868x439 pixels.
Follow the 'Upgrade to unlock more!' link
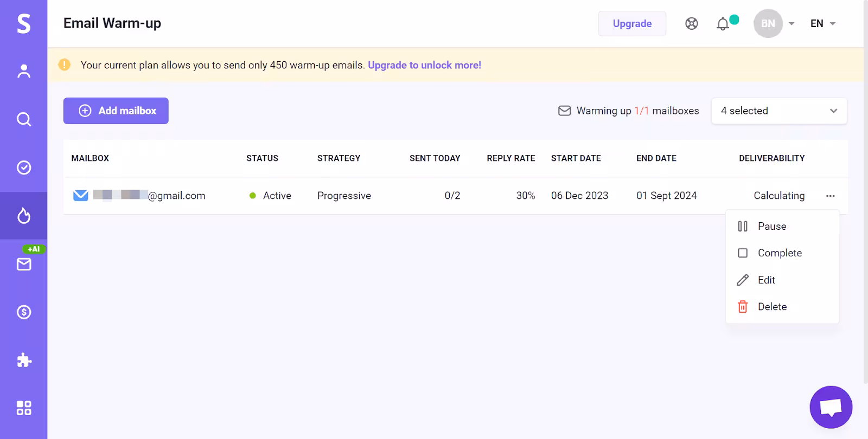(x=424, y=65)
